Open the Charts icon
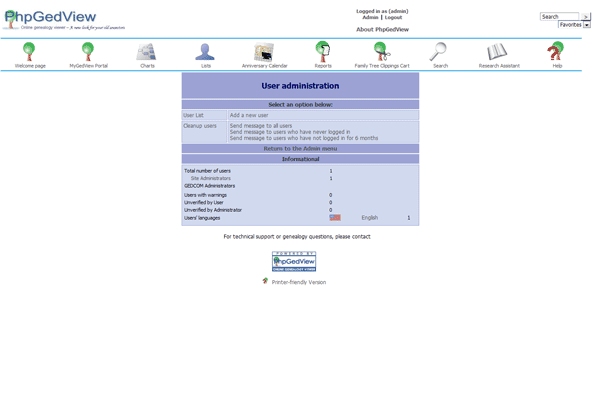This screenshot has width=600, height=400. [x=147, y=52]
